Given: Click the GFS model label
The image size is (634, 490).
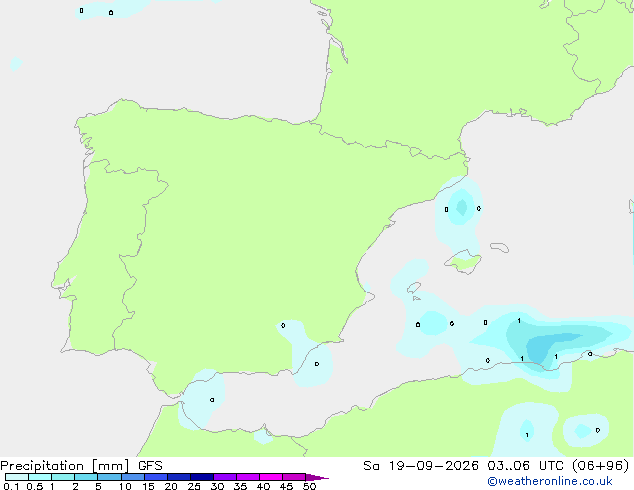Looking at the screenshot, I should tap(150, 466).
